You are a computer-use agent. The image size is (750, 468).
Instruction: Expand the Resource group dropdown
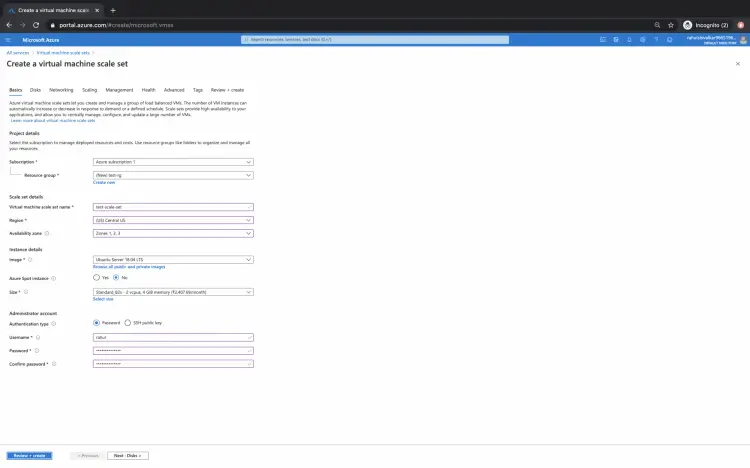(x=173, y=175)
